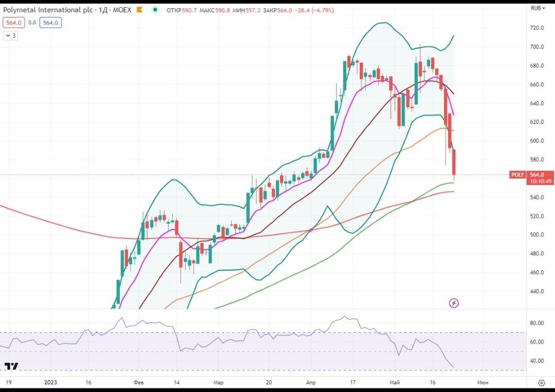This screenshot has width=555, height=392.
Task: Click the Май label on time axis
Action: [395, 382]
